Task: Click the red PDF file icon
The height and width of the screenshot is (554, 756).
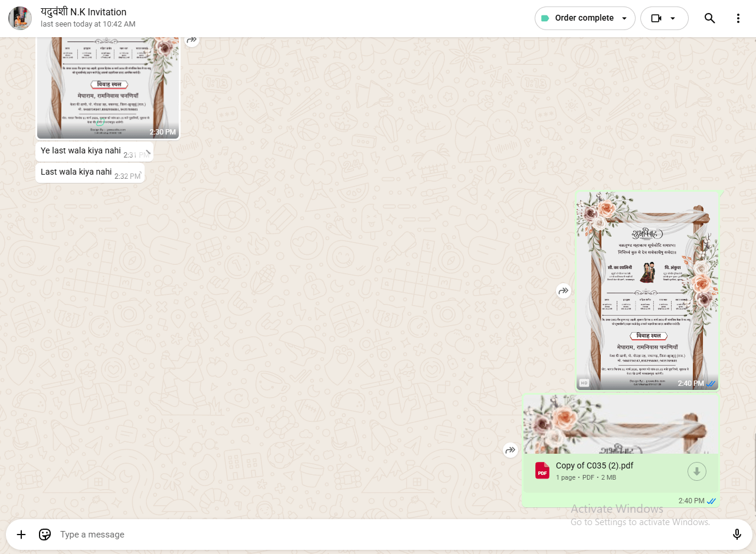Action: point(542,471)
